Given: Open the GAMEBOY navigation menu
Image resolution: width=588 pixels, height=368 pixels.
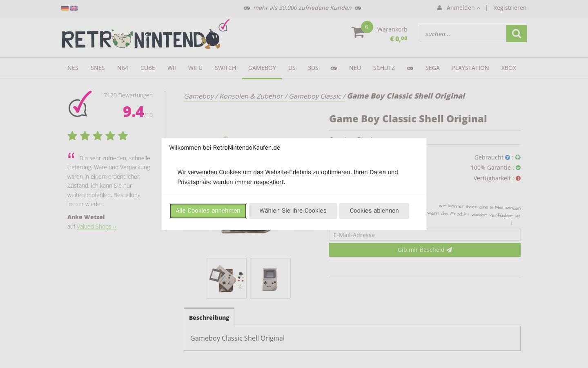Looking at the screenshot, I should click(x=262, y=68).
